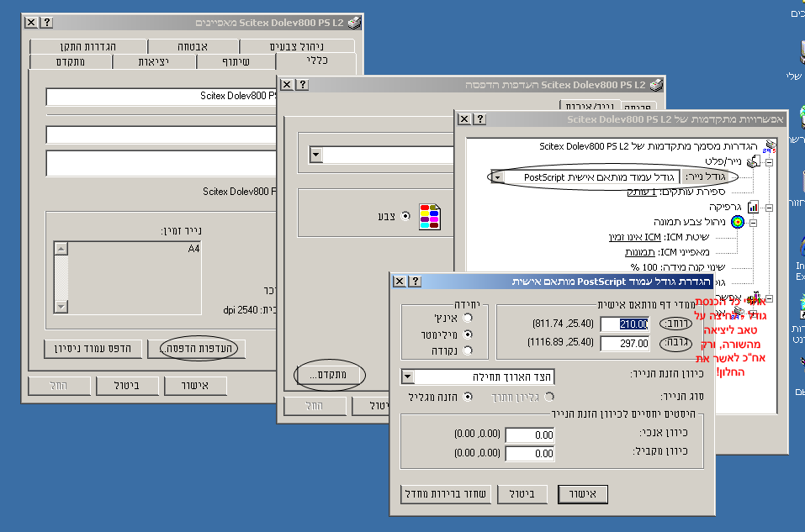The width and height of the screenshot is (805, 532).
Task: Click אישור in the מאפיינים window
Action: click(195, 386)
